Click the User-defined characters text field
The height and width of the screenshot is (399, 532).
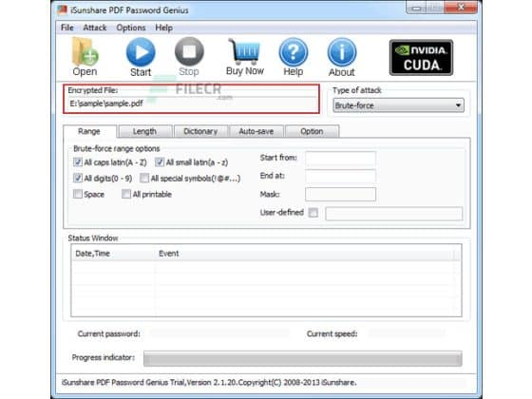[x=393, y=214]
